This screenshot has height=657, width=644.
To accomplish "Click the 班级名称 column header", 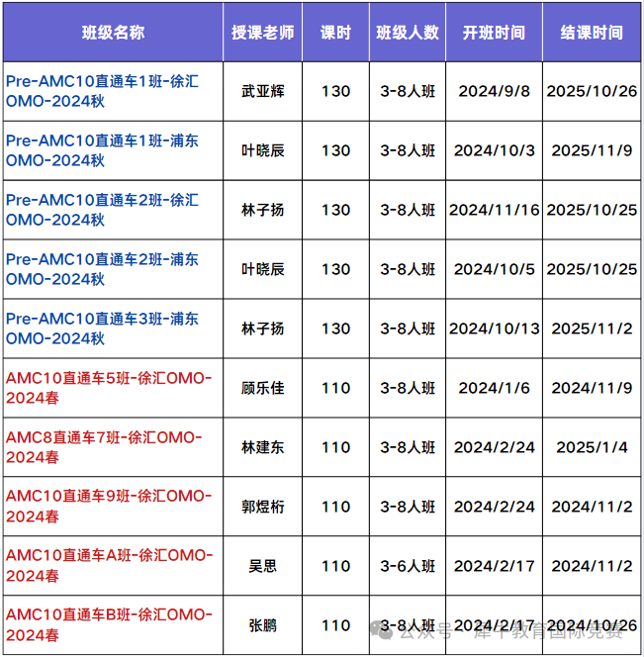I will (113, 33).
